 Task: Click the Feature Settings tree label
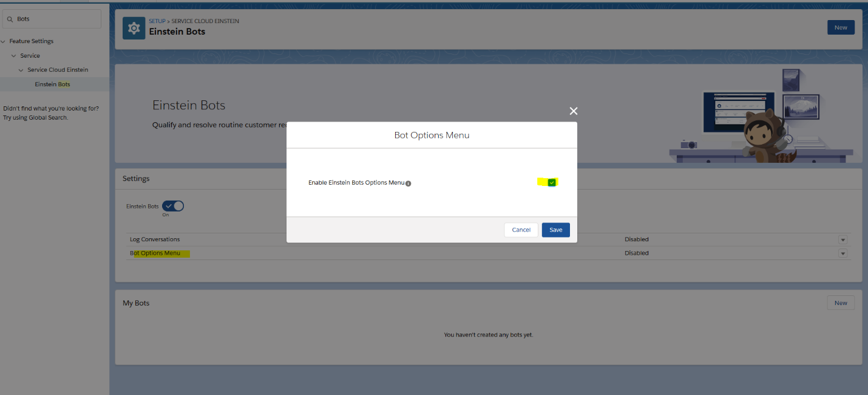[32, 41]
